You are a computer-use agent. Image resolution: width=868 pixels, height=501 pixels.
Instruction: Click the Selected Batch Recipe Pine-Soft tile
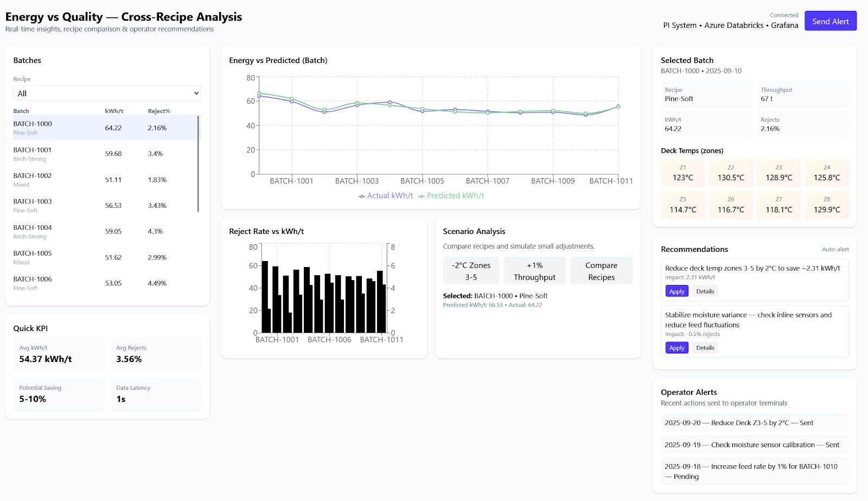tap(707, 94)
